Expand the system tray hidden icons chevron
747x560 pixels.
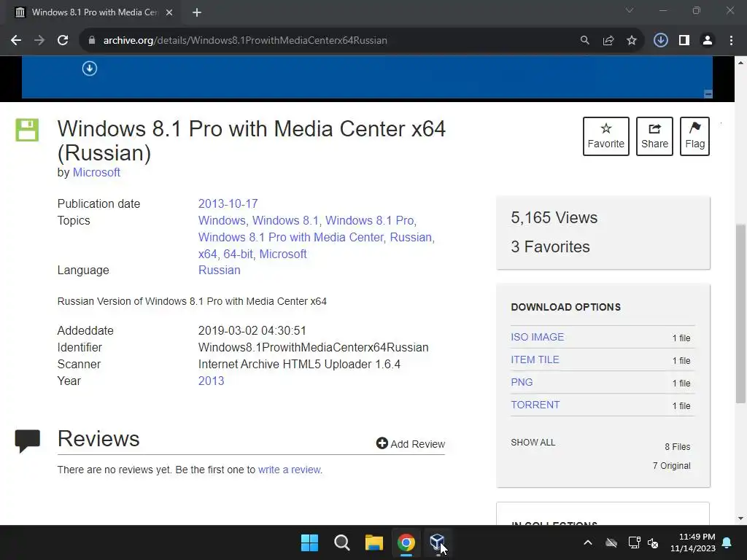[x=588, y=542]
